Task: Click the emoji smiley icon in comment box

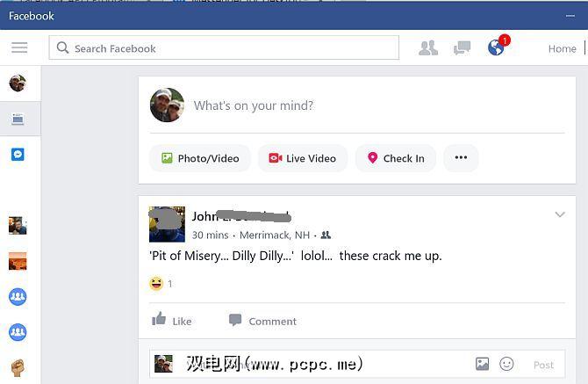Action: coord(506,364)
